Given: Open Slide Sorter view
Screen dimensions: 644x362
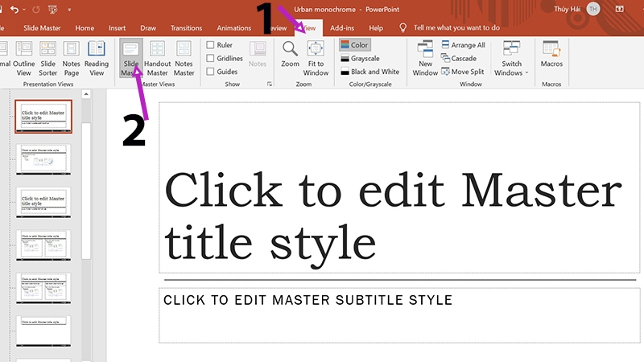Looking at the screenshot, I should (48, 57).
